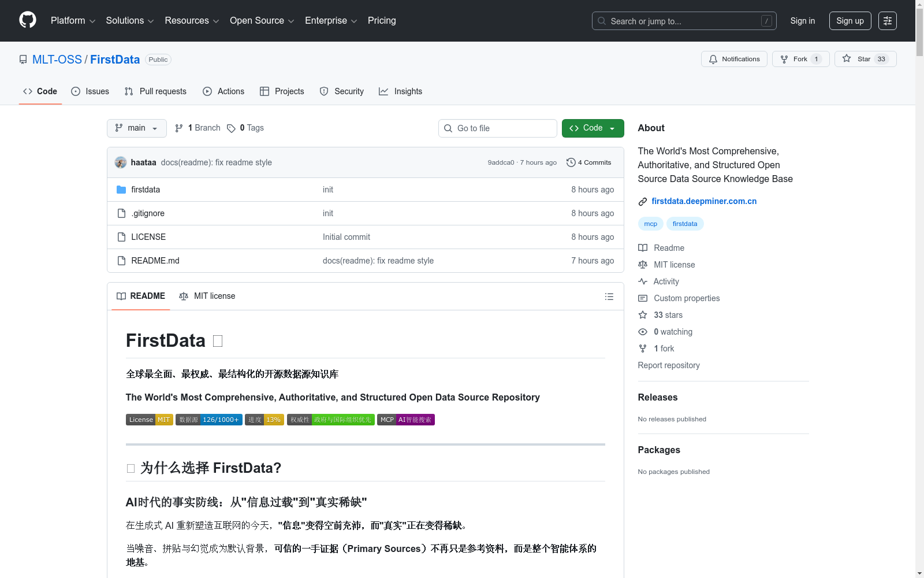924x578 pixels.
Task: Click the .gitignore file icon
Action: (x=121, y=213)
